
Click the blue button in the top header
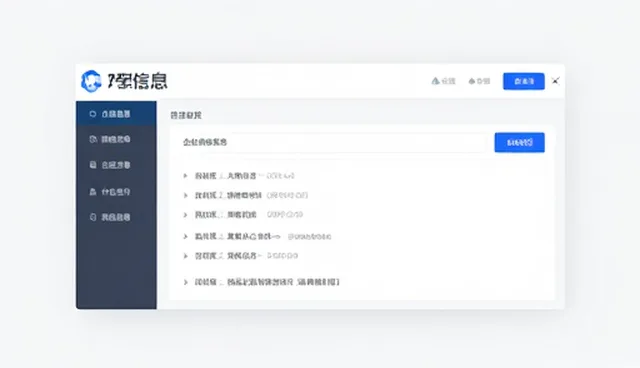(x=524, y=81)
